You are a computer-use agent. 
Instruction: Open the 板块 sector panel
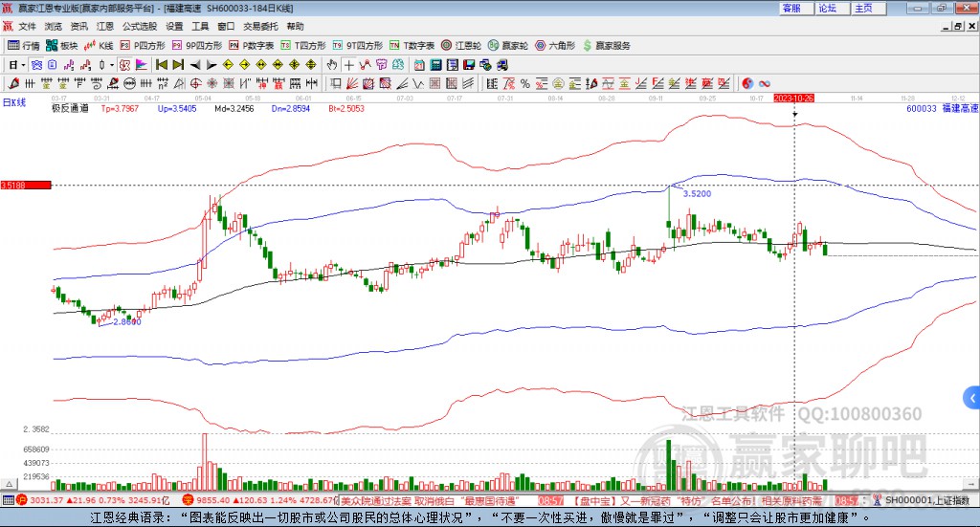click(x=62, y=45)
